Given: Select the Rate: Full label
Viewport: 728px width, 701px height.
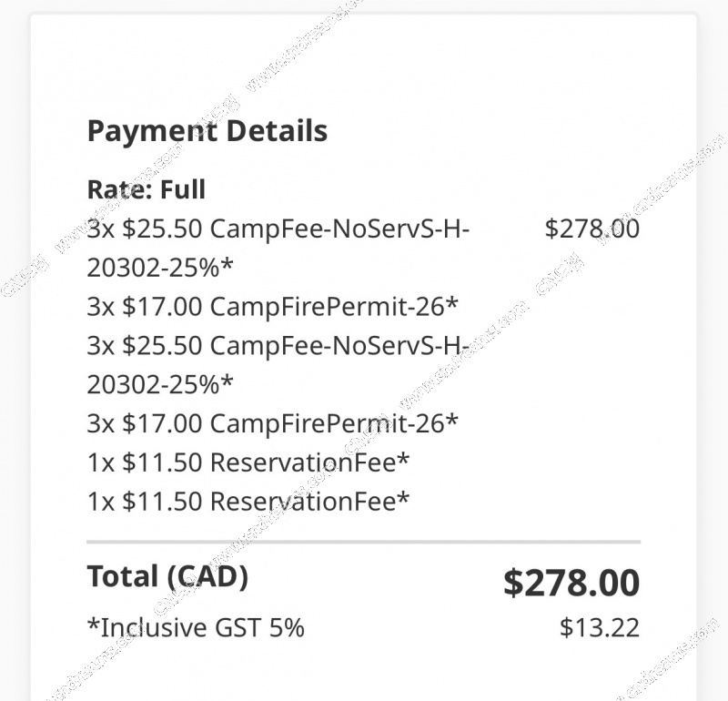Looking at the screenshot, I should (x=147, y=189).
